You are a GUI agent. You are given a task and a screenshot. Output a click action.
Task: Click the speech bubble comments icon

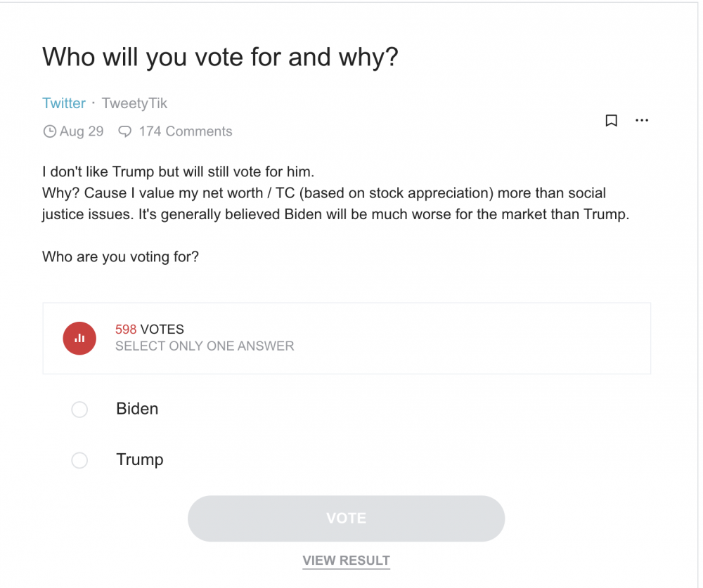pos(124,131)
